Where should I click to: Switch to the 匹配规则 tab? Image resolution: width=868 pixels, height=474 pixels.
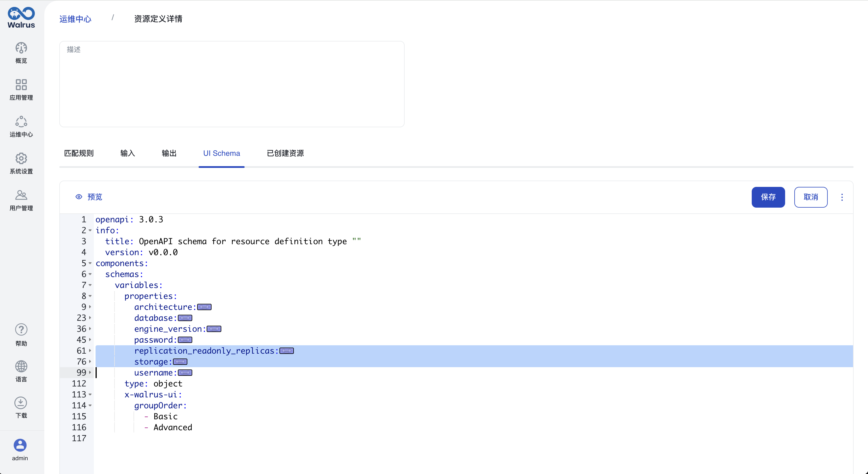point(79,153)
